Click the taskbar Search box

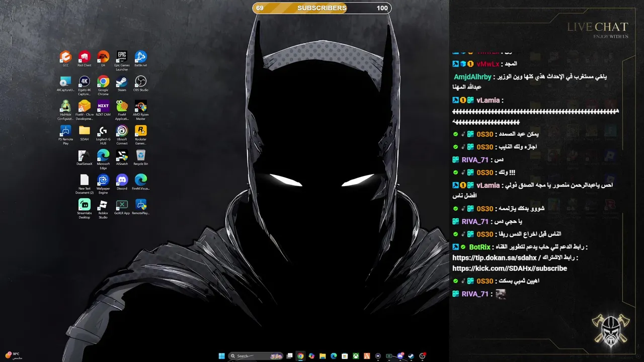(256, 356)
